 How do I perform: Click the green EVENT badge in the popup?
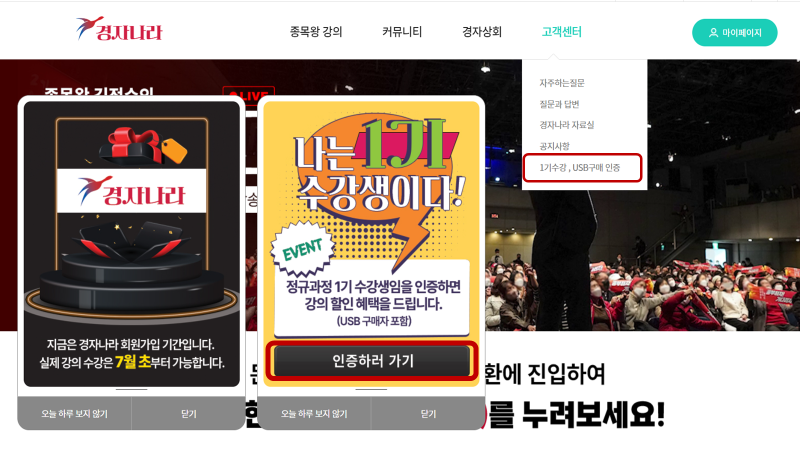tap(303, 249)
